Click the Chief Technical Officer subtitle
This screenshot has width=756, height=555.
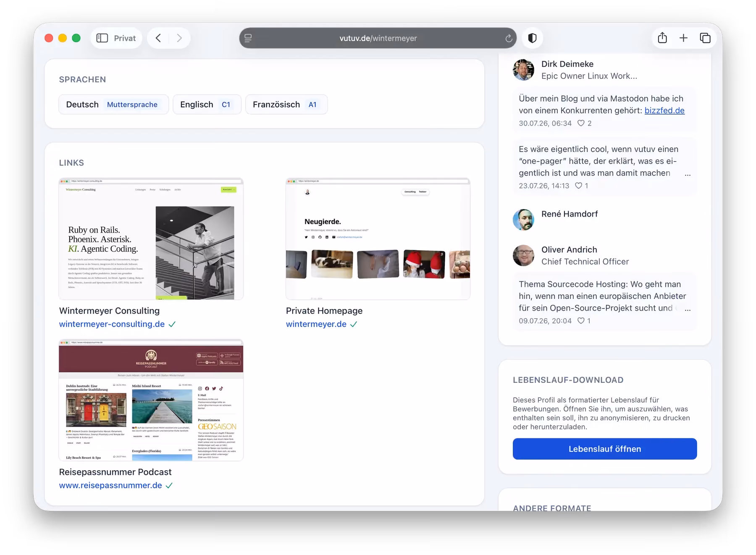585,262
